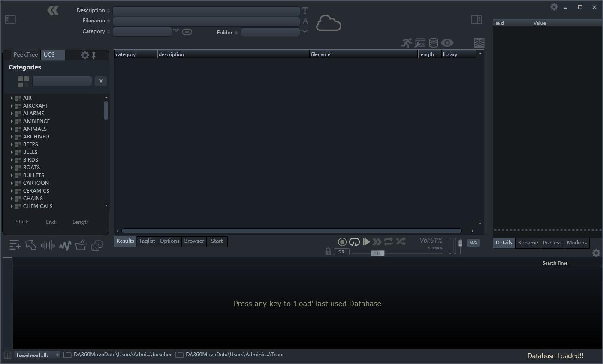The height and width of the screenshot is (364, 603).
Task: Click the eye preview icon above the results
Action: [x=447, y=42]
